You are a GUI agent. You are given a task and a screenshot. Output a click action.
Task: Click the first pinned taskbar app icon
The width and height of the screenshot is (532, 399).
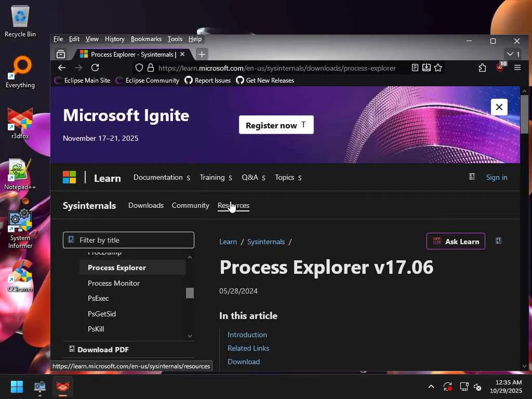[x=39, y=387]
